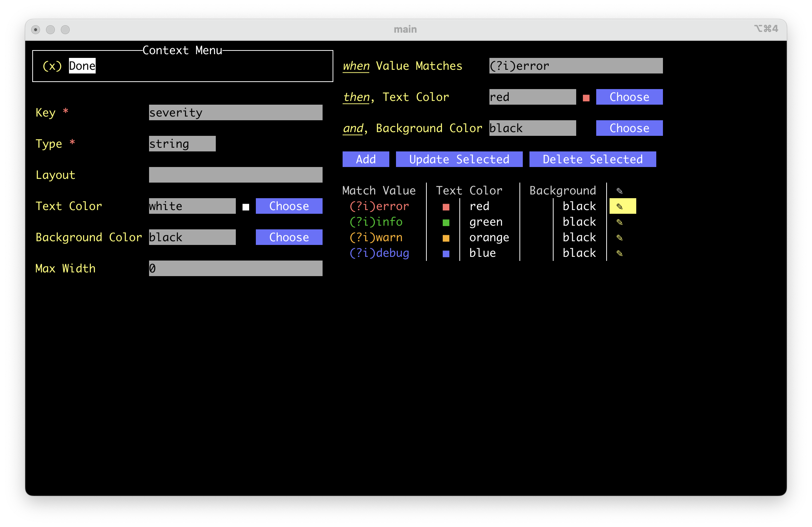812x527 pixels.
Task: Click the red swatch beside Text Color field
Action: point(586,98)
